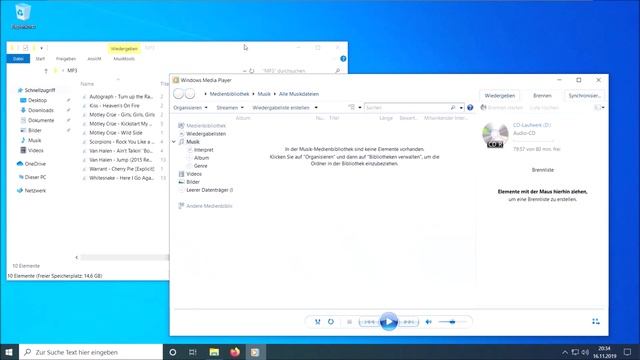This screenshot has width=640, height=360.
Task: Click the Previous track button
Action: tap(369, 322)
